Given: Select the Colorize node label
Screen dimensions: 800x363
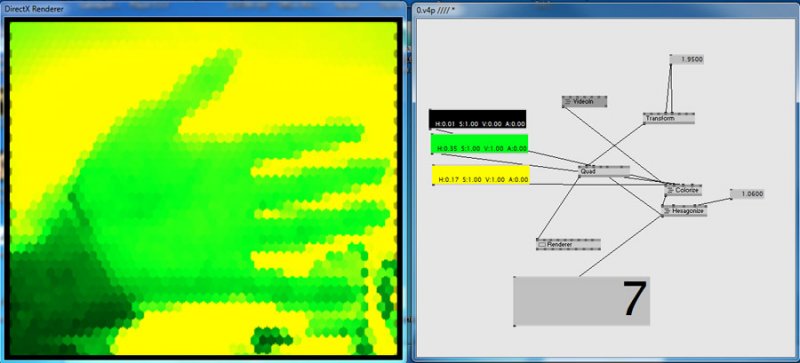Looking at the screenshot, I should (x=686, y=190).
